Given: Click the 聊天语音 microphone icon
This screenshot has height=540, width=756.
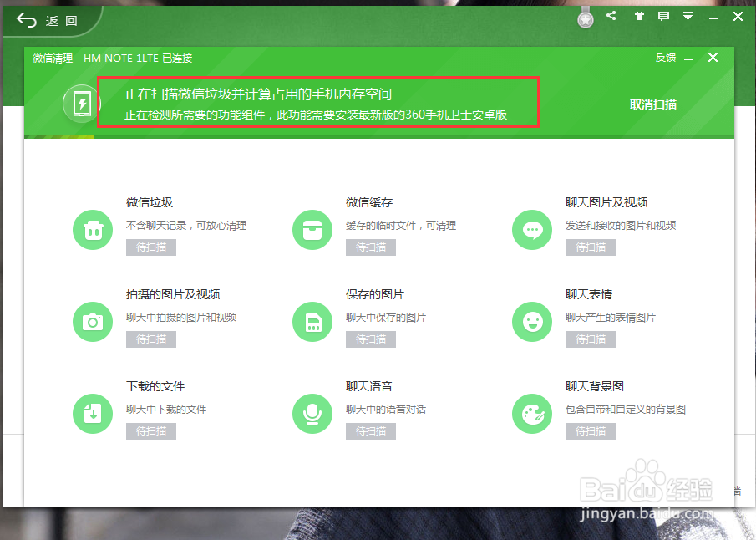Looking at the screenshot, I should coord(312,414).
